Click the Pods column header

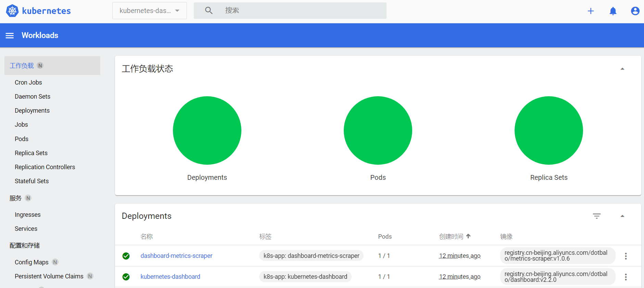(385, 237)
